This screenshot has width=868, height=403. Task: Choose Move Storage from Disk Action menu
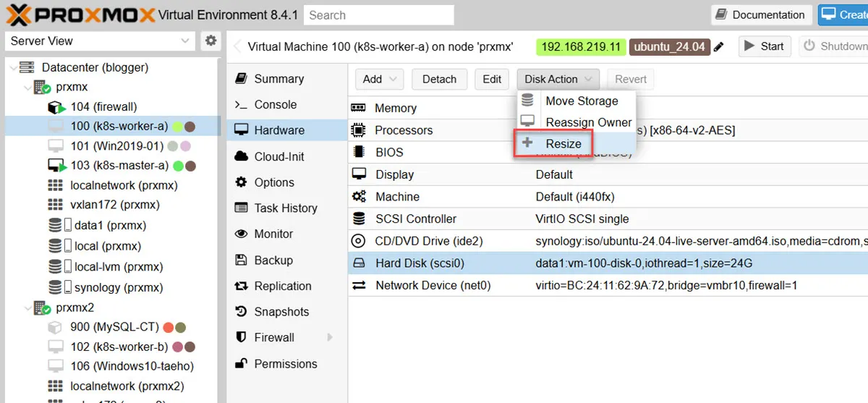[x=576, y=101]
